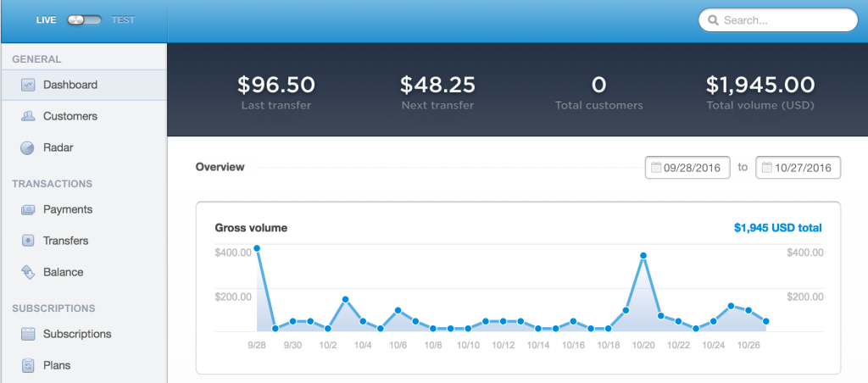Go to the Payments section
This screenshot has height=383, width=868.
(x=68, y=209)
